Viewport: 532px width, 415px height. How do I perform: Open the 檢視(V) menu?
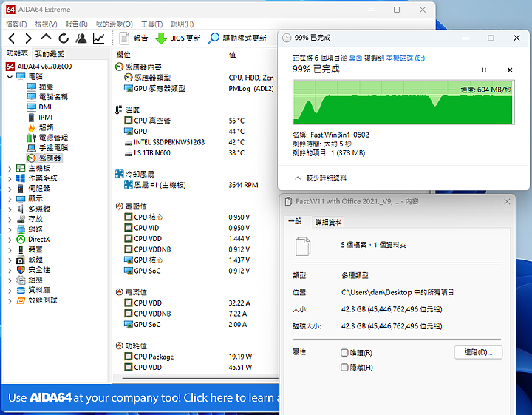tap(46, 24)
